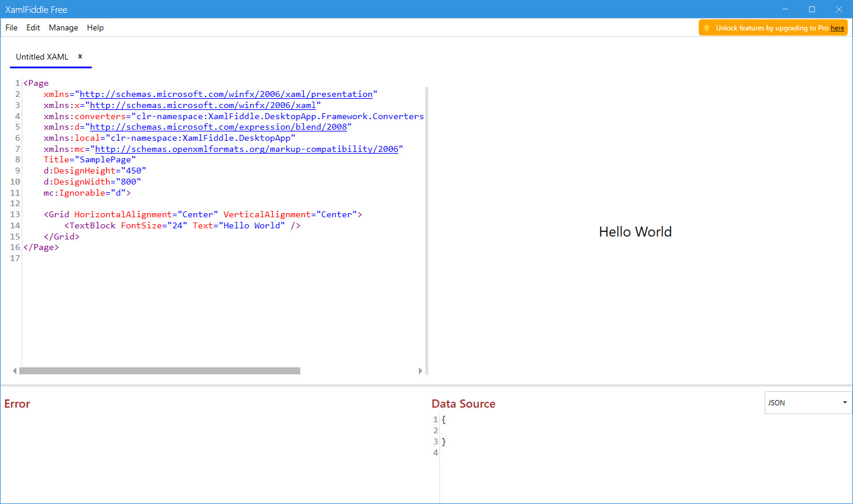Click the editor's left scroll arrow
Screen dimensions: 853x504
tap(15, 371)
